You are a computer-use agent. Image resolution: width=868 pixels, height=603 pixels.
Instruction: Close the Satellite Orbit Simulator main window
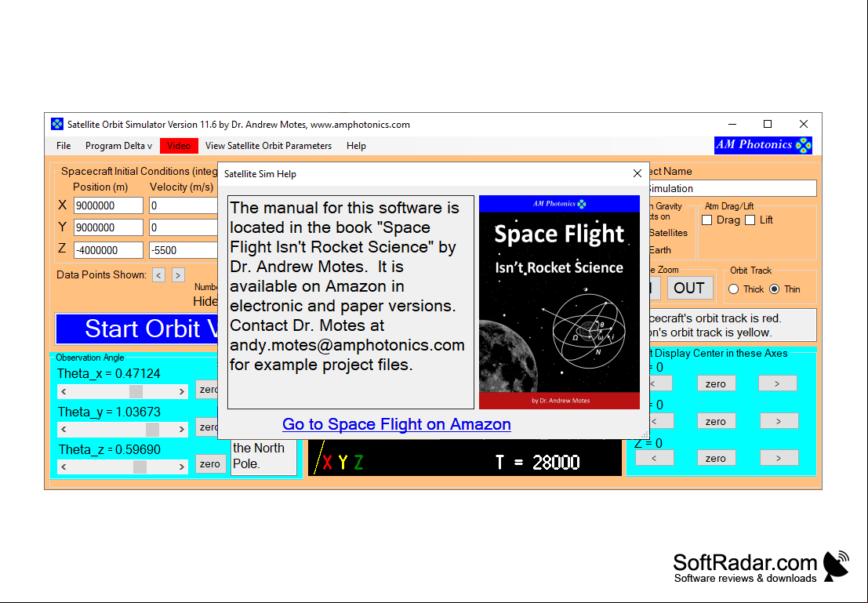coord(803,124)
